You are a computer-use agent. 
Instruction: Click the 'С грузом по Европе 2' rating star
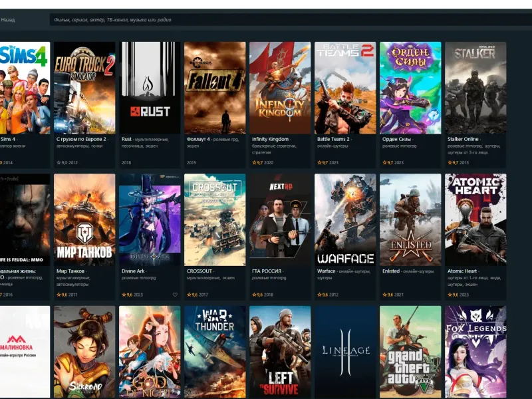pyautogui.click(x=59, y=162)
